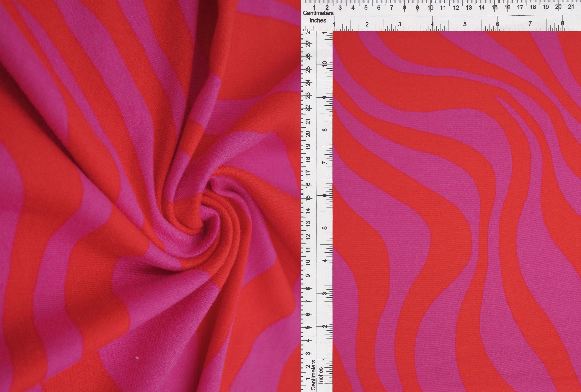Click the 5 inch mark on the top ruler
Screen dimensions: 581x392
[x=465, y=24]
